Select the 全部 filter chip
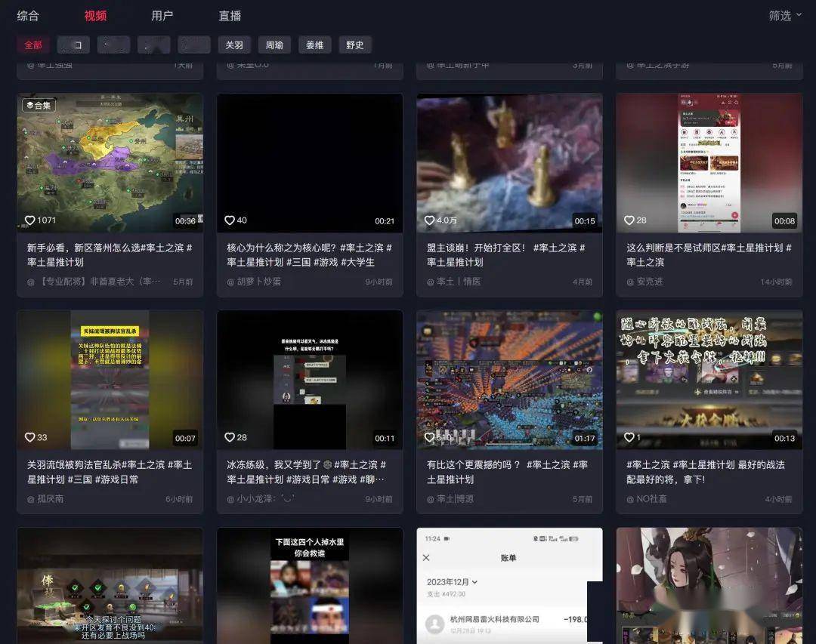Viewport: 816px width, 644px height. coord(33,45)
